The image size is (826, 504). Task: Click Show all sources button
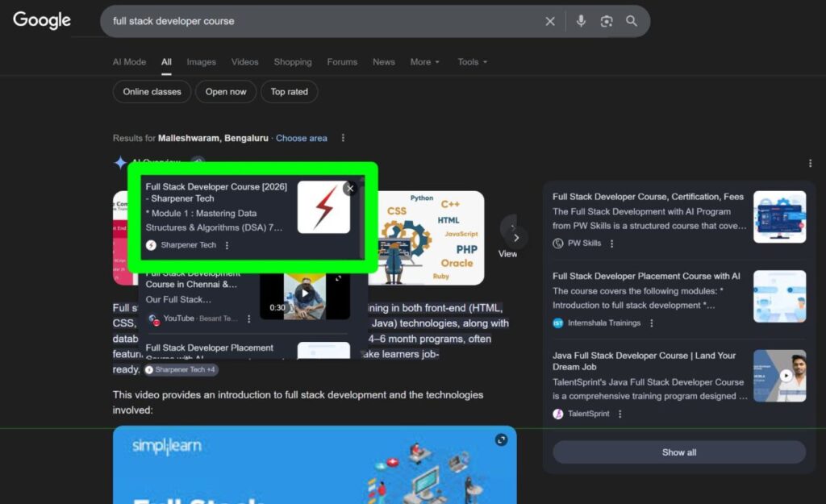click(x=679, y=452)
